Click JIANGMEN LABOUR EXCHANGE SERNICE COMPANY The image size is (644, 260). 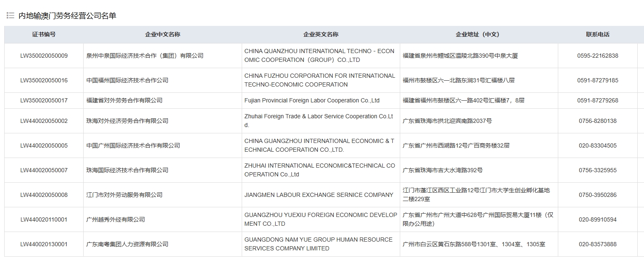coord(319,195)
